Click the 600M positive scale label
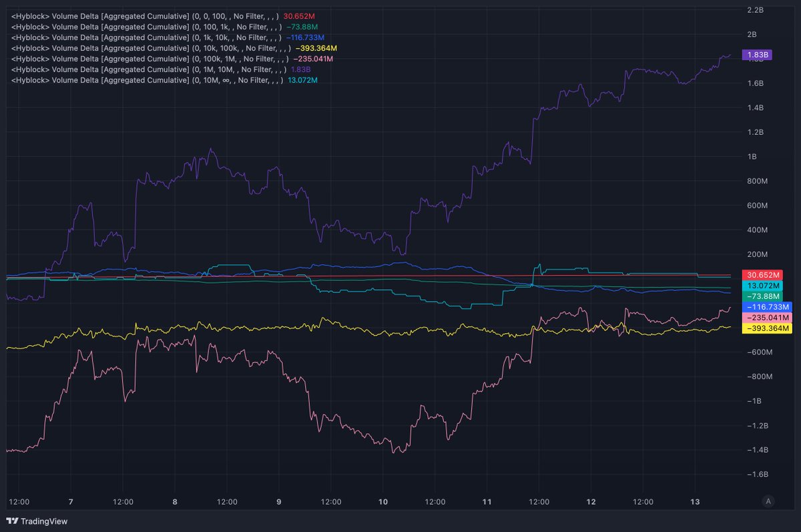This screenshot has height=532, width=801. pos(758,206)
